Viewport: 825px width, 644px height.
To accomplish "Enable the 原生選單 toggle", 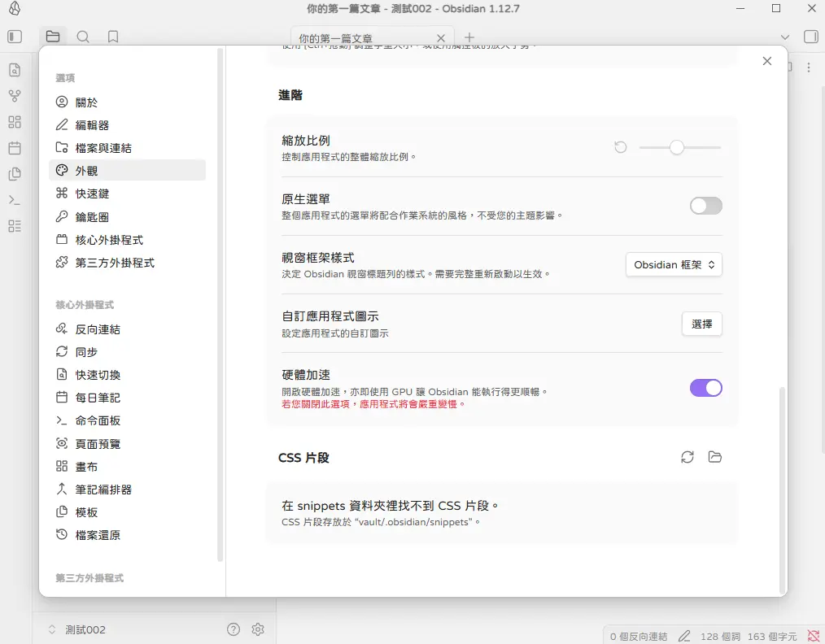I will click(705, 206).
